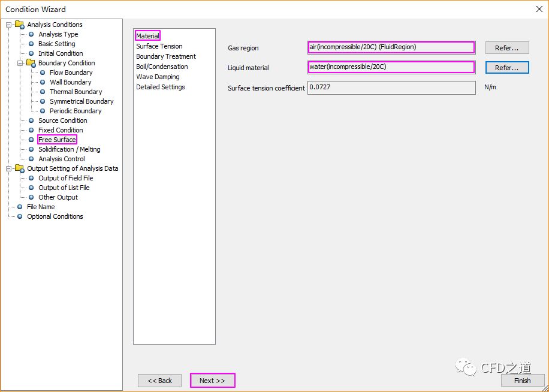The image size is (549, 392).
Task: Click the Output Setting of Analysis Data folder icon
Action: pos(20,168)
